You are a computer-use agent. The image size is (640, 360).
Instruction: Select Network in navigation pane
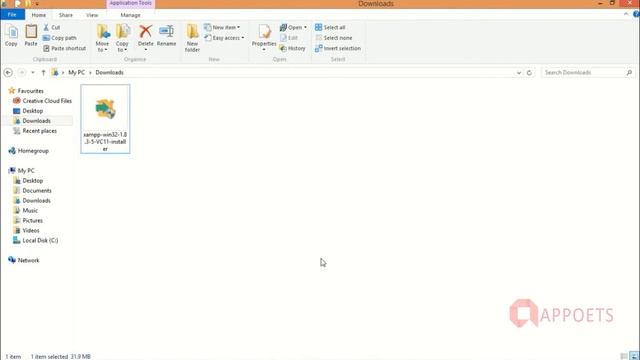coord(24,260)
